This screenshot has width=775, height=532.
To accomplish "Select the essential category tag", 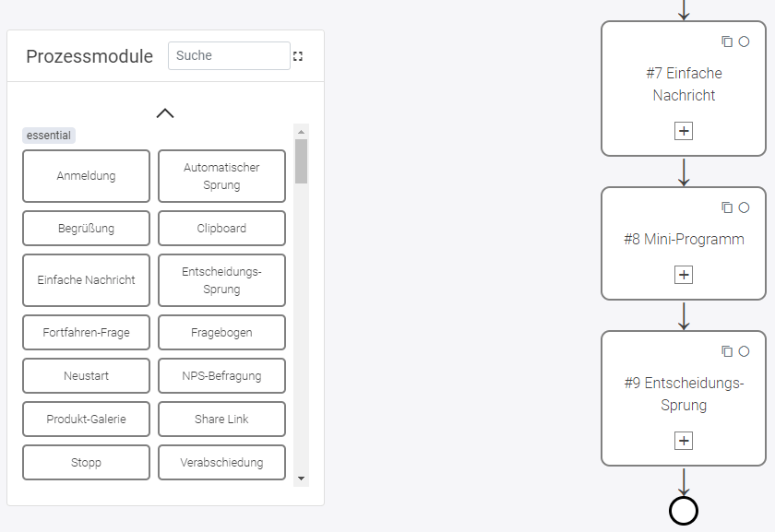I will click(x=48, y=135).
